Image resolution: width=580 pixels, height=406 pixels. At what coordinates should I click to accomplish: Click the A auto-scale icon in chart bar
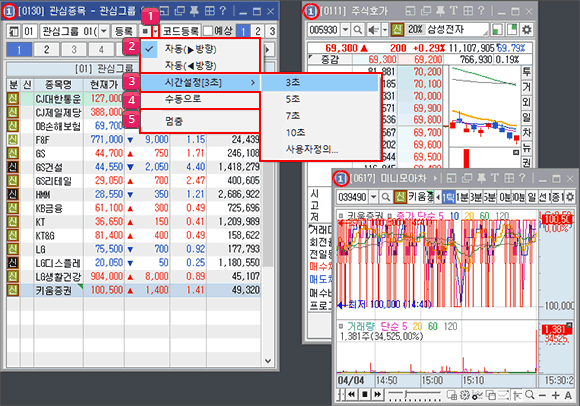point(569,395)
